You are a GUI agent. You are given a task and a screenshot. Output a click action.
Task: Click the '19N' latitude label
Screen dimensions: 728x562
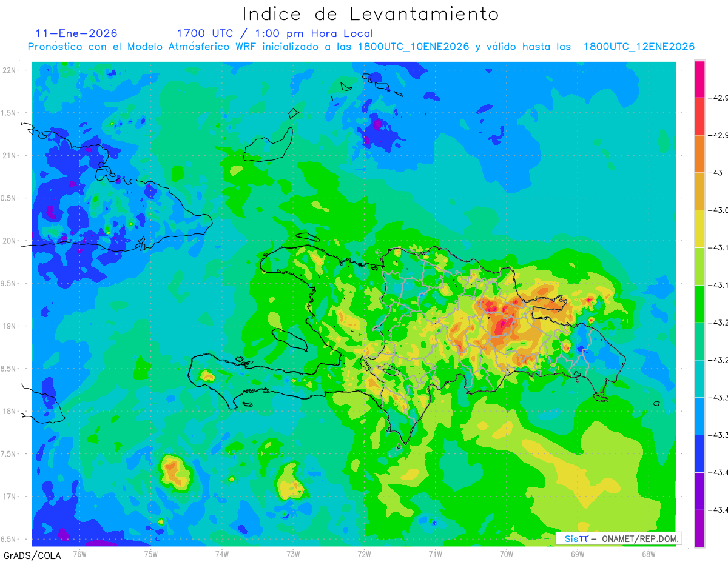[9, 326]
